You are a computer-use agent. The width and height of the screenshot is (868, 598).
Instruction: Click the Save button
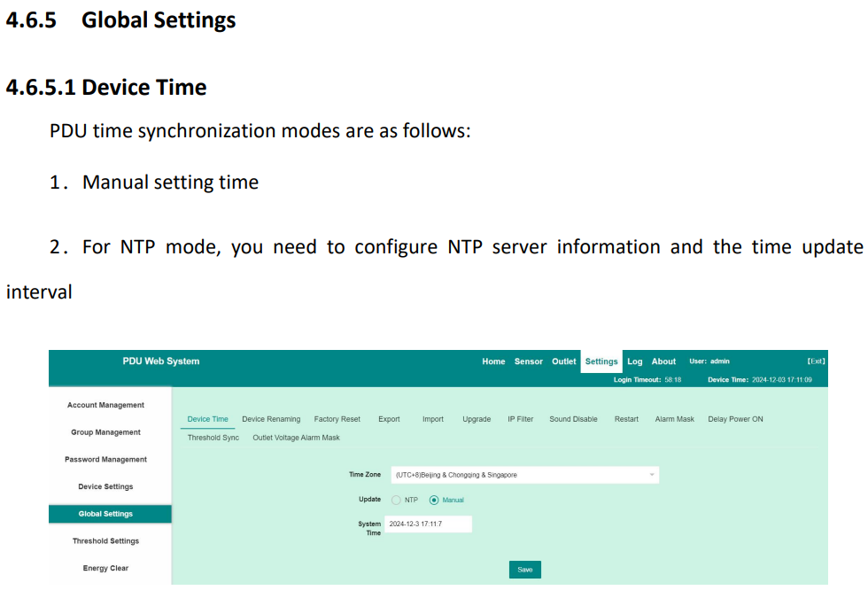click(524, 570)
